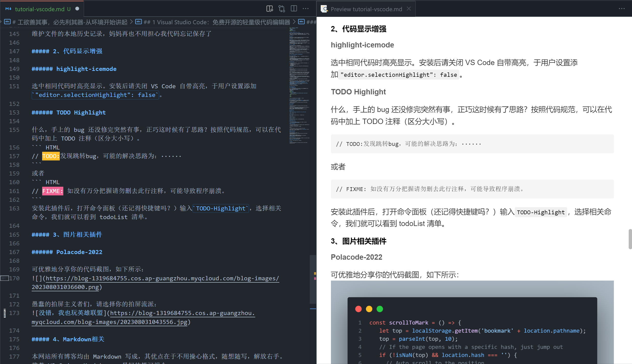Image resolution: width=632 pixels, height=364 pixels.
Task: Split the editor with split icon
Action: point(294,9)
